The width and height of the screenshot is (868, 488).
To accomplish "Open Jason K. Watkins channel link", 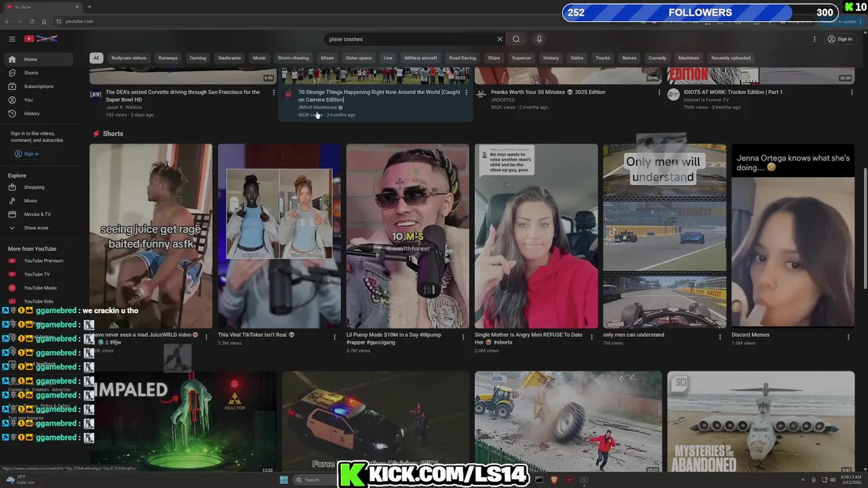I will [x=124, y=107].
